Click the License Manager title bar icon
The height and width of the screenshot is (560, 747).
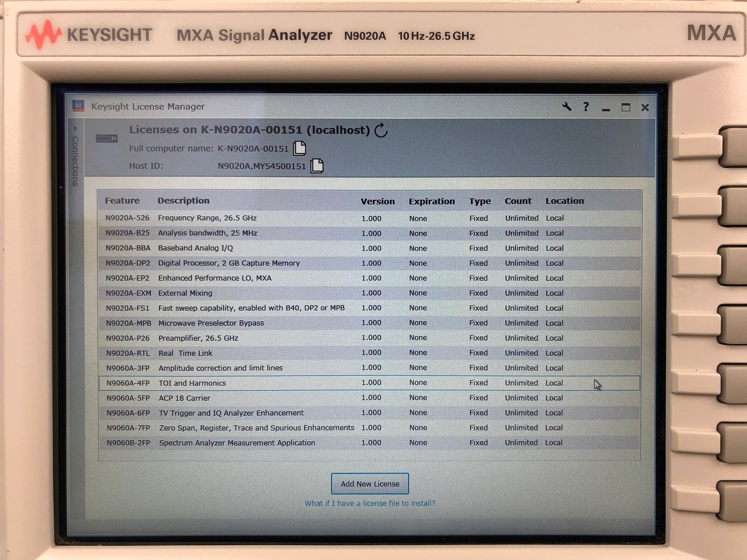tap(78, 106)
